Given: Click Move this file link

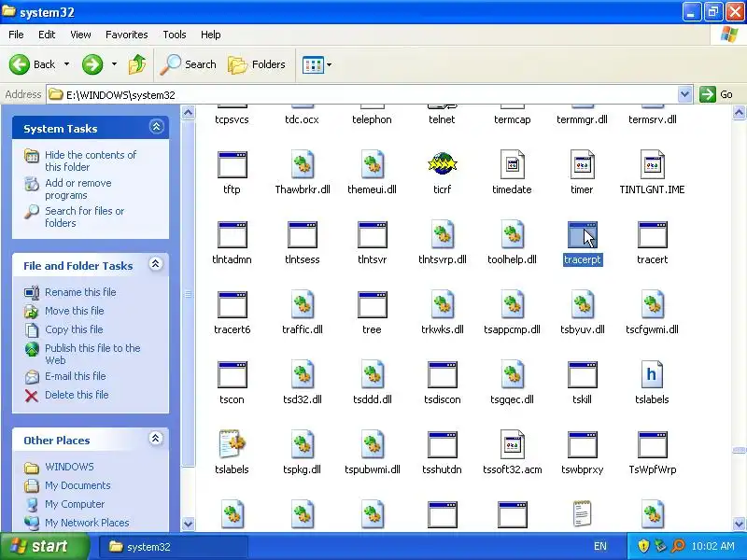Looking at the screenshot, I should tap(75, 311).
